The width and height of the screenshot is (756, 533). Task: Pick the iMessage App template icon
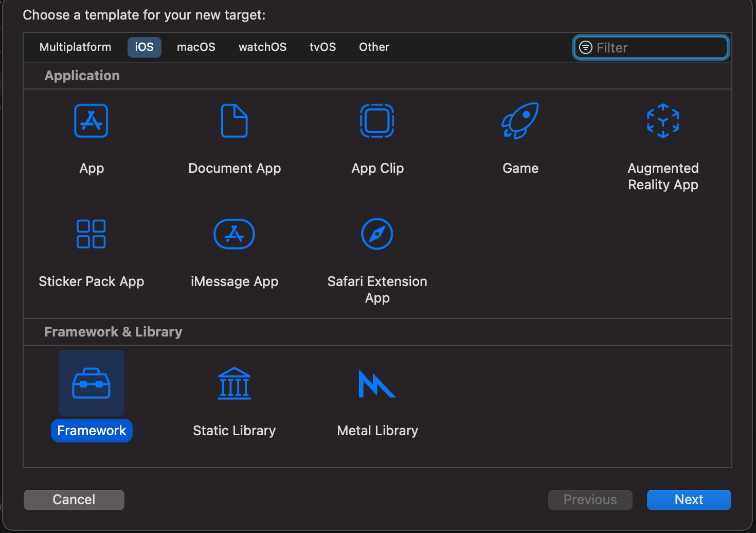(235, 234)
